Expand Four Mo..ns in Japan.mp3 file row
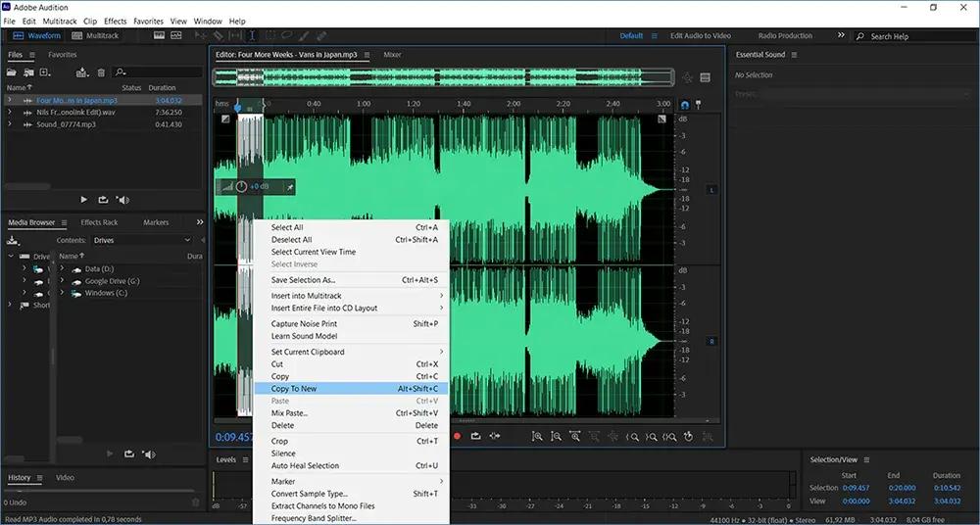 pos(10,100)
